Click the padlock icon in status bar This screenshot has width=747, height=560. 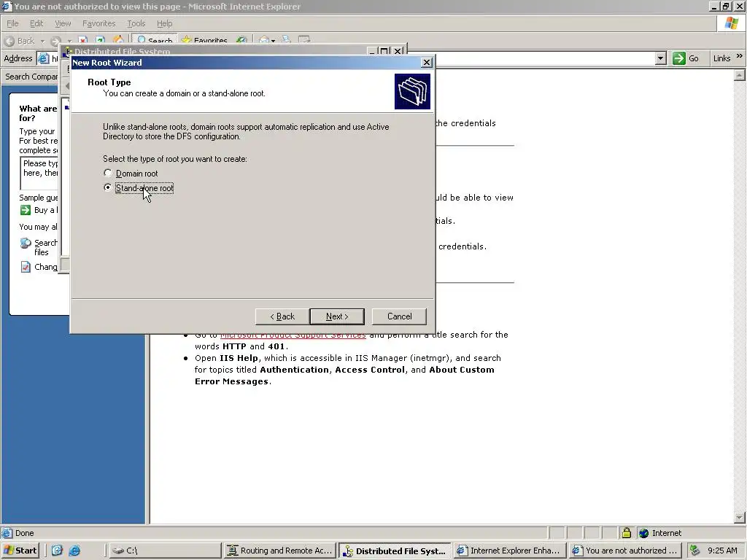pyautogui.click(x=627, y=533)
